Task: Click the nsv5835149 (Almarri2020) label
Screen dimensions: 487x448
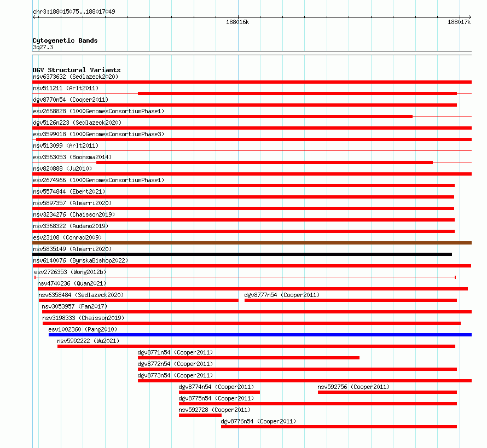Action: point(72,249)
